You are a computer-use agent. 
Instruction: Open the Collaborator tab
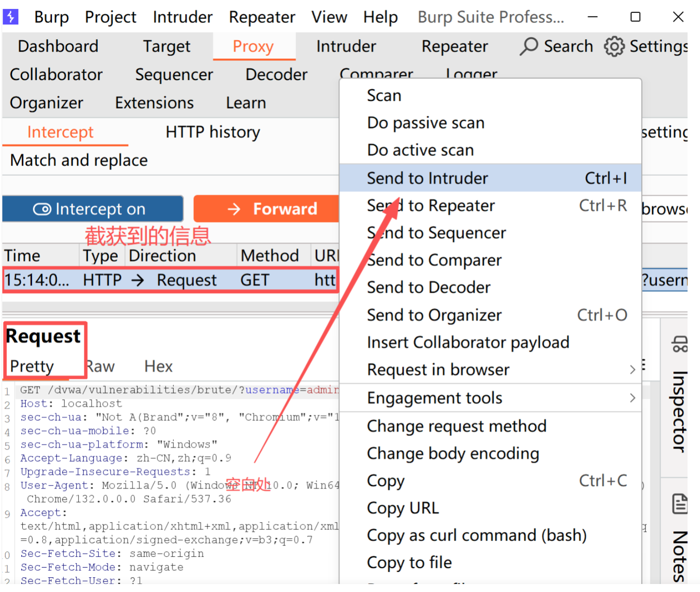56,74
